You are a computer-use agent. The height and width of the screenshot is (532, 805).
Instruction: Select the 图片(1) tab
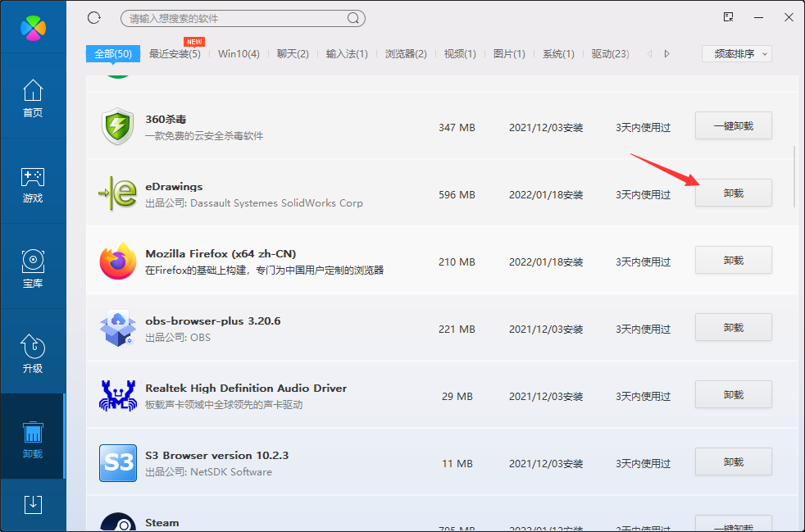[509, 54]
